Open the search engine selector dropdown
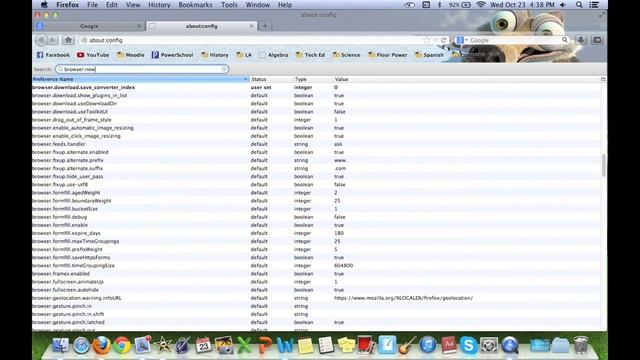 [x=462, y=40]
